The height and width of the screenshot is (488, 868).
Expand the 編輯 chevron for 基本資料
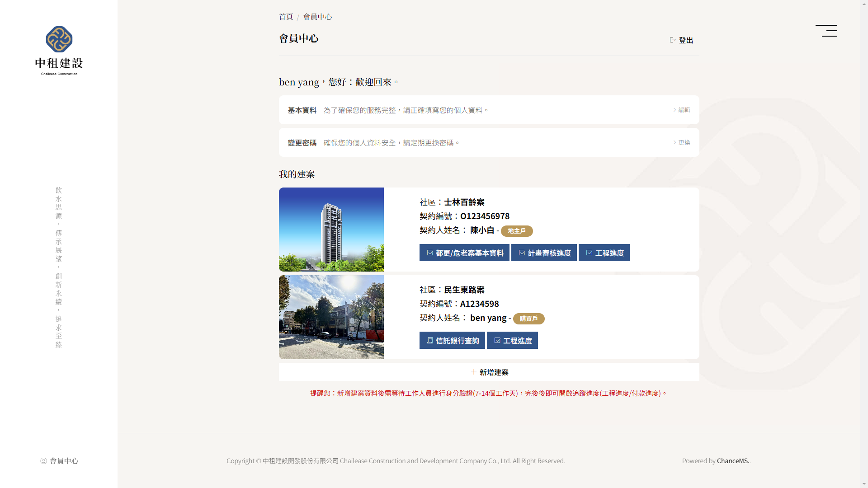pos(675,109)
